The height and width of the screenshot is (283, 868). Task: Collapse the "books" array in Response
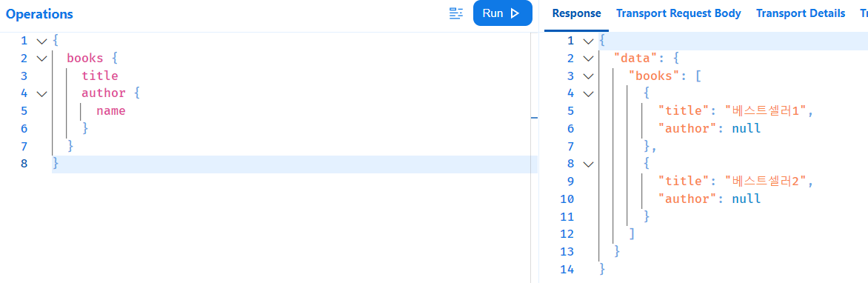point(589,76)
